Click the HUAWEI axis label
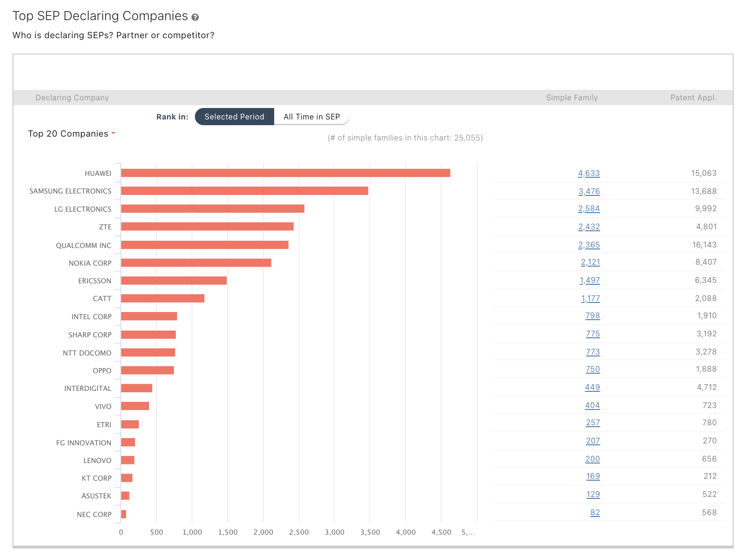The image size is (749, 560). (98, 173)
